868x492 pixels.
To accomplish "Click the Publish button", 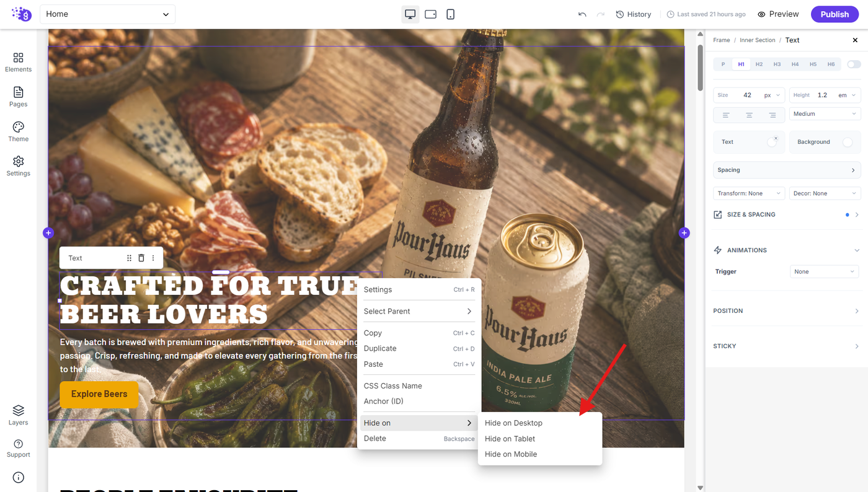I will [835, 14].
